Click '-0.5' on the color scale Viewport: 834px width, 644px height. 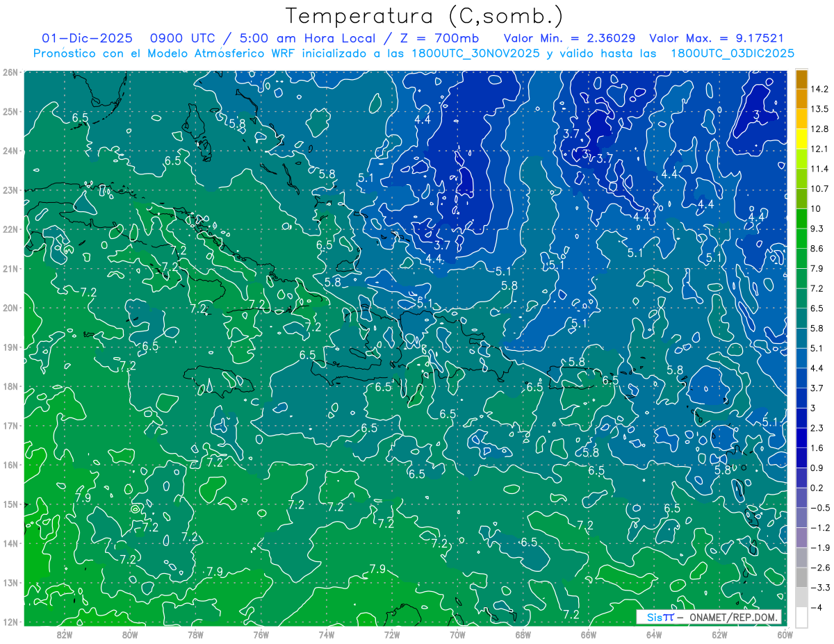point(820,508)
